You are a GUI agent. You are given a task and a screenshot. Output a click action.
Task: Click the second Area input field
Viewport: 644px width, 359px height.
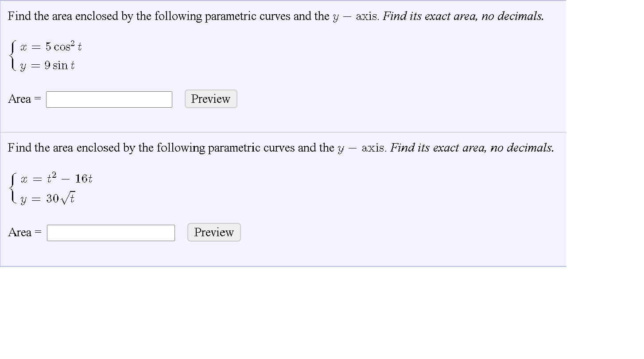[110, 233]
